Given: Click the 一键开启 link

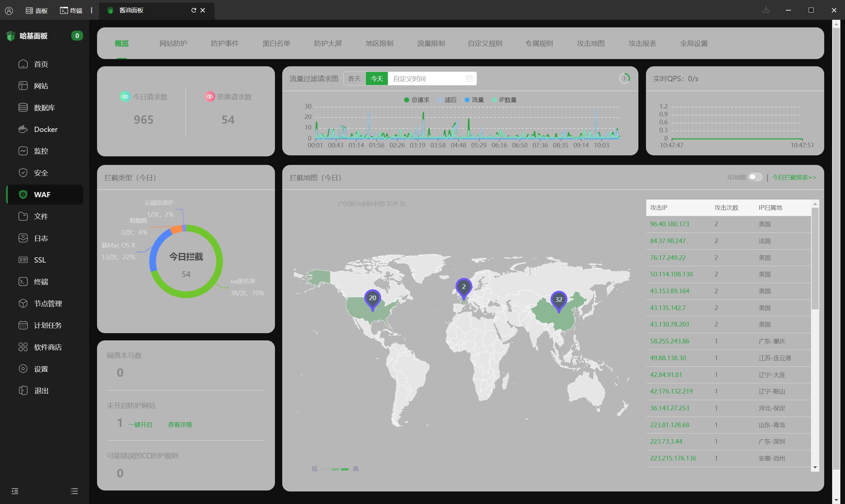Looking at the screenshot, I should (x=140, y=425).
